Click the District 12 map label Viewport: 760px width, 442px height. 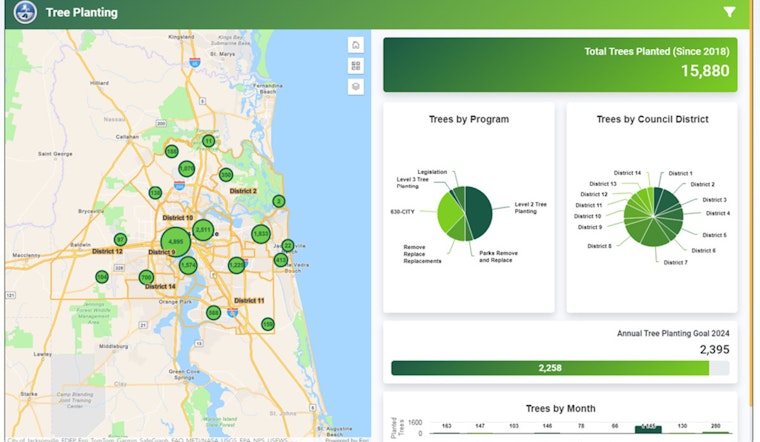[107, 251]
